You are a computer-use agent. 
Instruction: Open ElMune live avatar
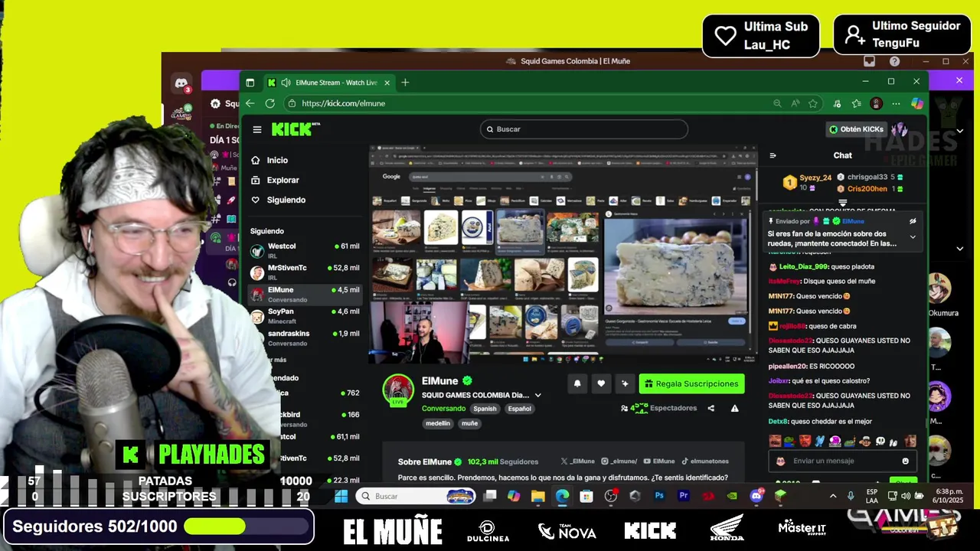pos(398,390)
